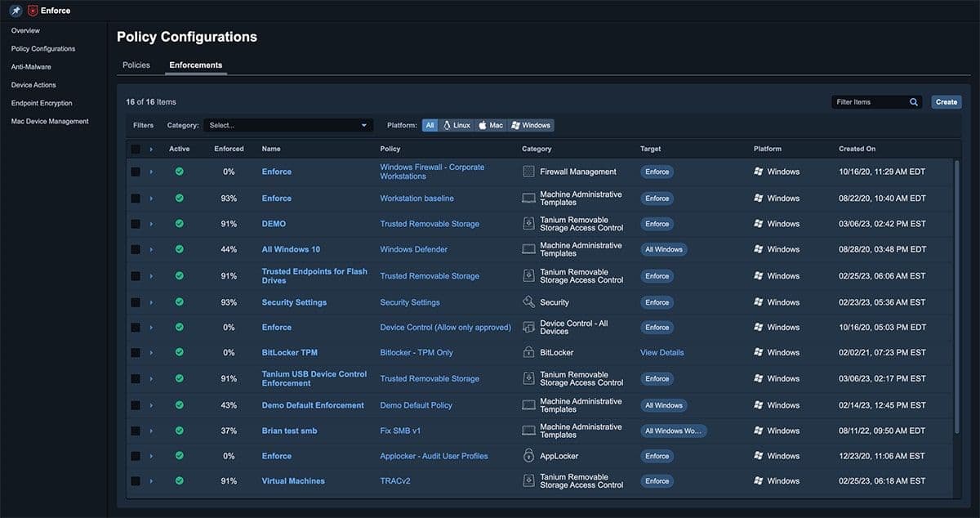Open the Fix SMB v1 policy link
Viewport: 980px width, 518px height.
pos(400,431)
